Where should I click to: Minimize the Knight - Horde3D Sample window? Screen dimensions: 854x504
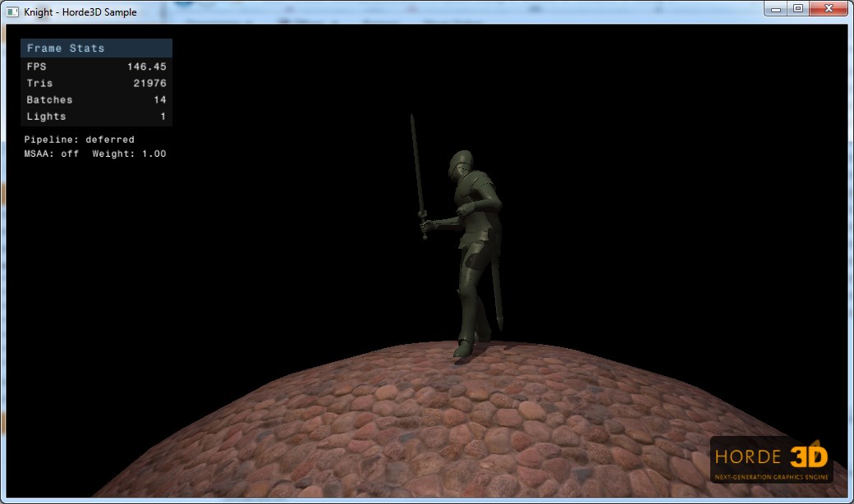point(775,9)
